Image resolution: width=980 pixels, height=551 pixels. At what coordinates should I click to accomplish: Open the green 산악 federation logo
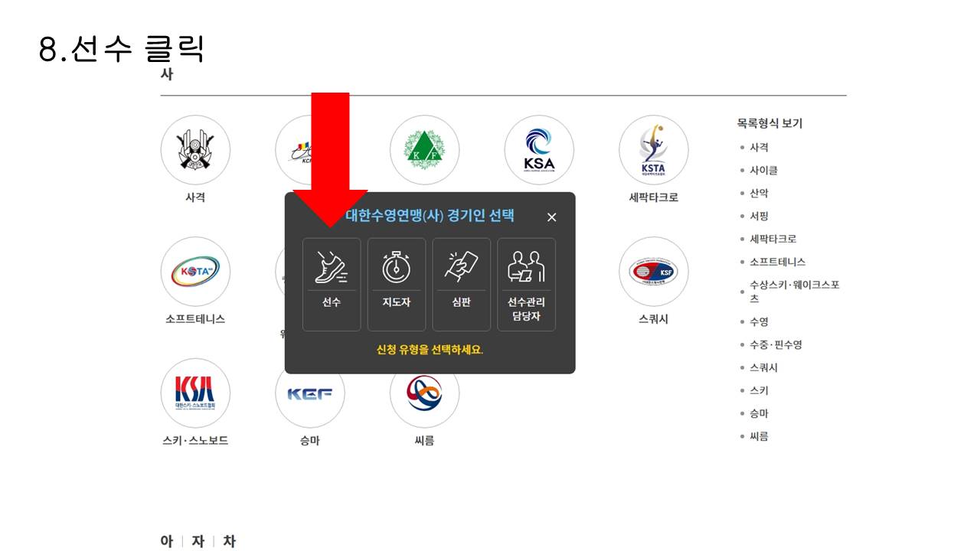coord(424,150)
